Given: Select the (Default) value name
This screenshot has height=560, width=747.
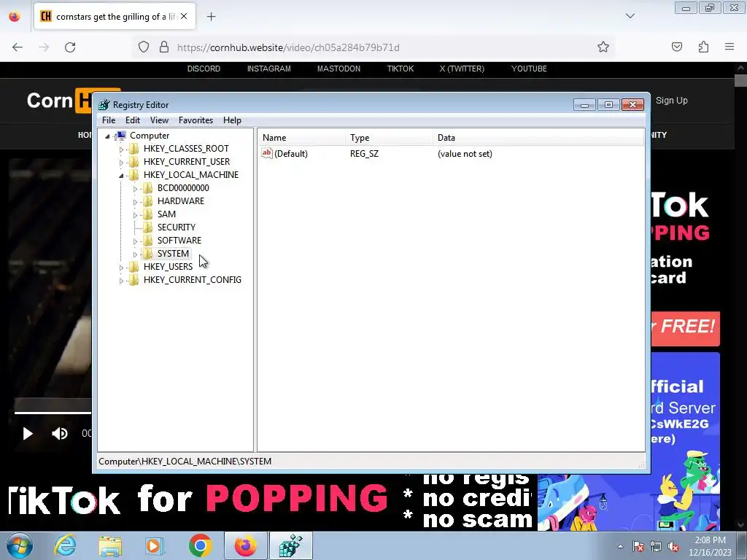Looking at the screenshot, I should [x=291, y=154].
